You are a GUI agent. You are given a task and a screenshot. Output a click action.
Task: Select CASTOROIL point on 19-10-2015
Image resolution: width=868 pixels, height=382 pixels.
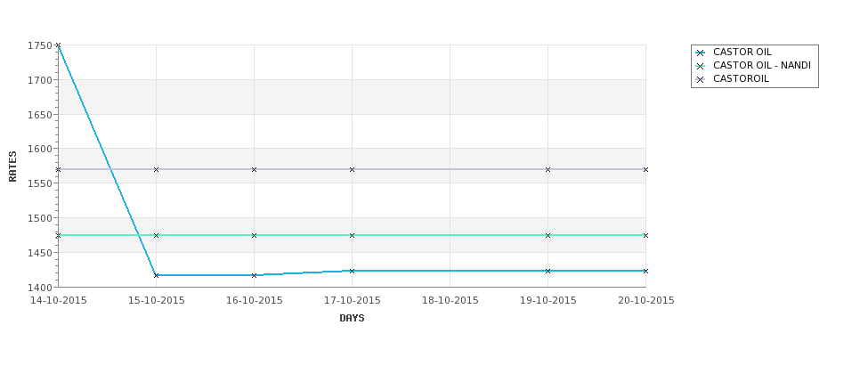548,169
